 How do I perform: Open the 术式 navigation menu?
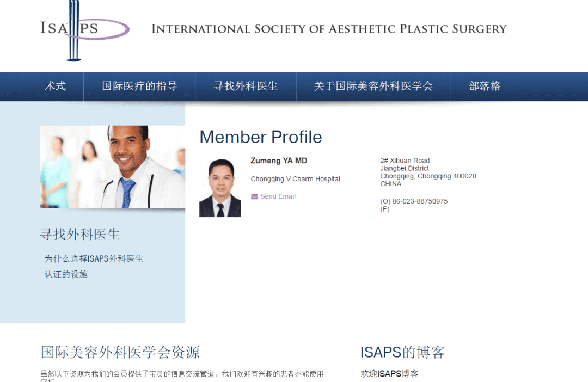(x=56, y=87)
